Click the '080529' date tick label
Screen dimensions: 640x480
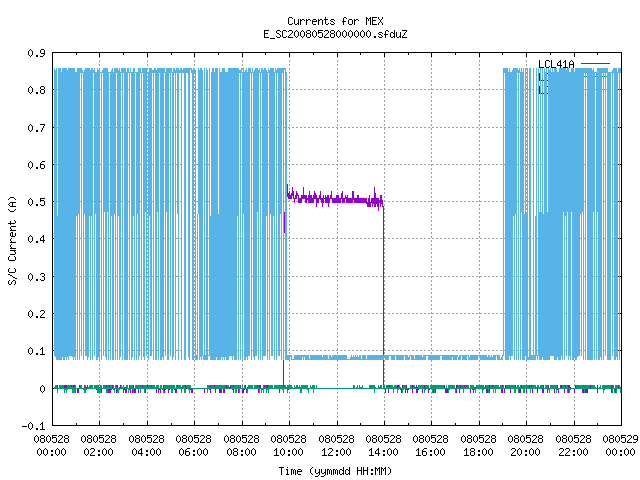tap(620, 440)
